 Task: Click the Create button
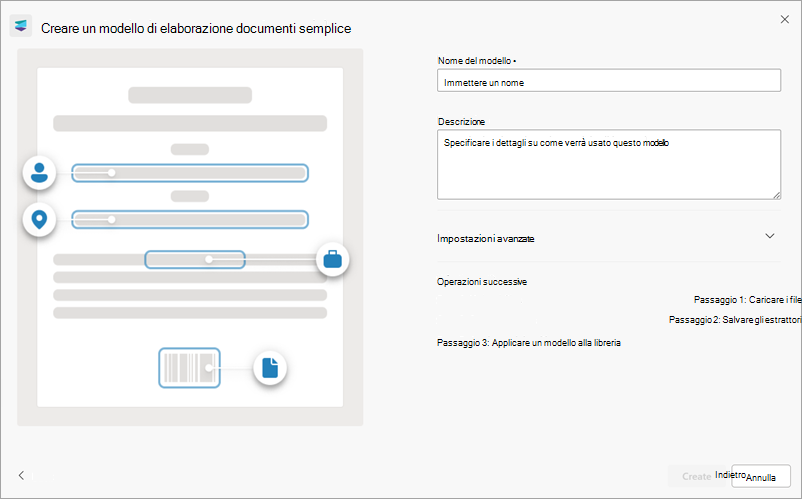pyautogui.click(x=697, y=476)
